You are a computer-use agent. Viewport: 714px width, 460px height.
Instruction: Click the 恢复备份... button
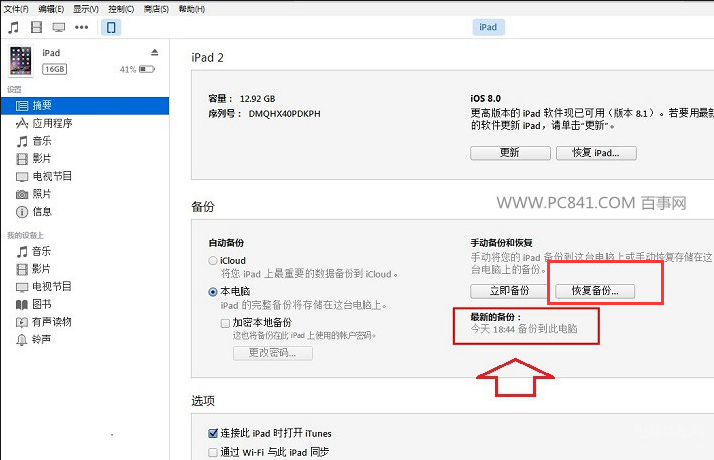pyautogui.click(x=595, y=291)
